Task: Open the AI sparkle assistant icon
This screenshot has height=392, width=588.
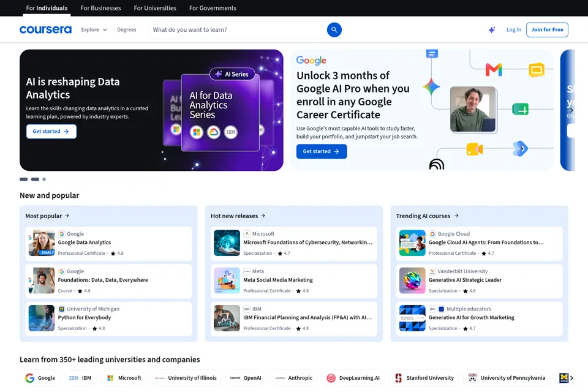Action: click(x=492, y=29)
